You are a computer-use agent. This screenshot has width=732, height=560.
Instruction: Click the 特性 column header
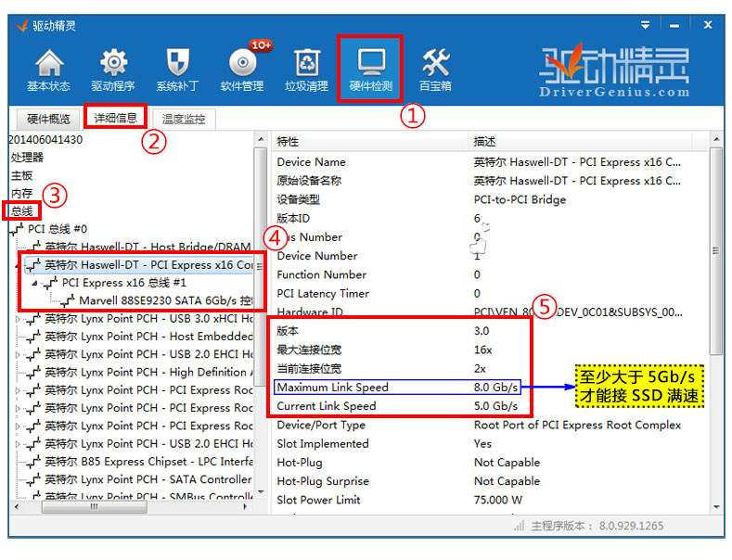click(x=370, y=142)
